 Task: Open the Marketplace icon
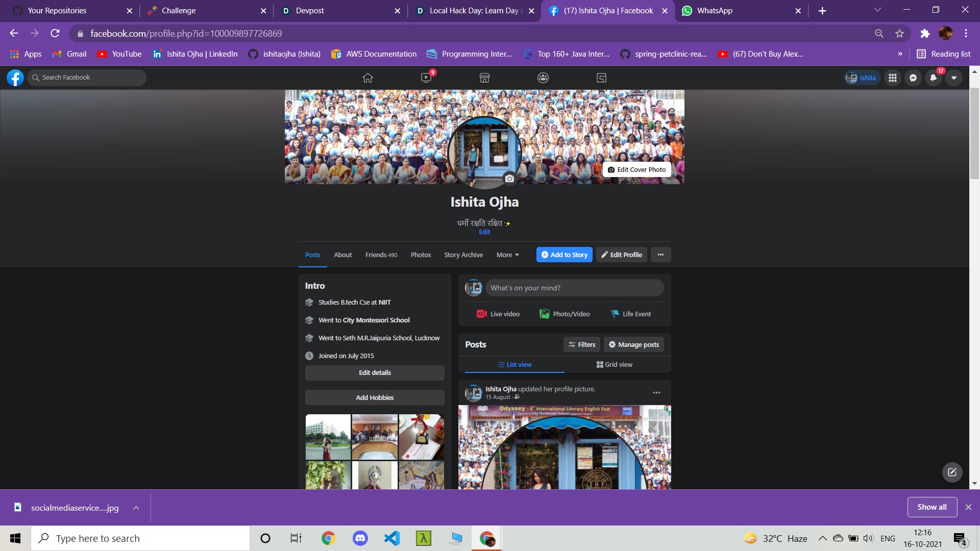[484, 78]
